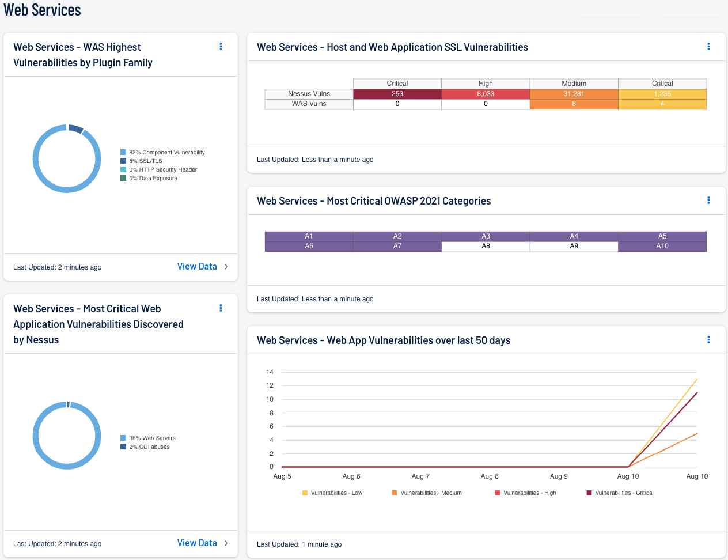Image resolution: width=728 pixels, height=560 pixels.
Task: Toggle Web Servers legend swatch
Action: 123,438
